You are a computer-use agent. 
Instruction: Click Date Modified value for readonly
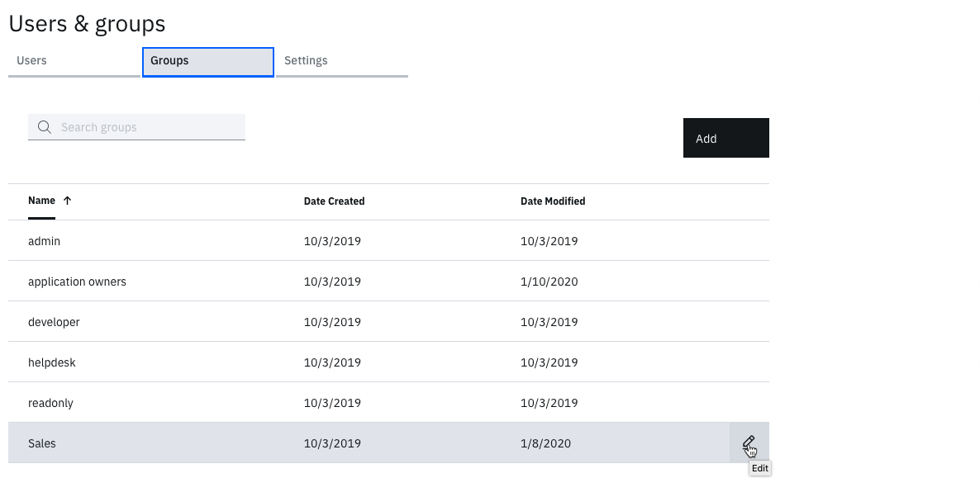coord(549,403)
